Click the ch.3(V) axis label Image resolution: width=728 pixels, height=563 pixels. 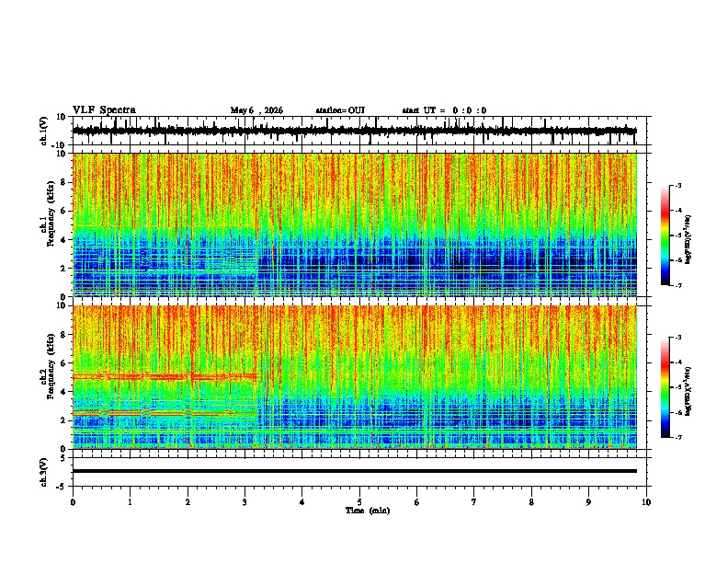[x=43, y=472]
